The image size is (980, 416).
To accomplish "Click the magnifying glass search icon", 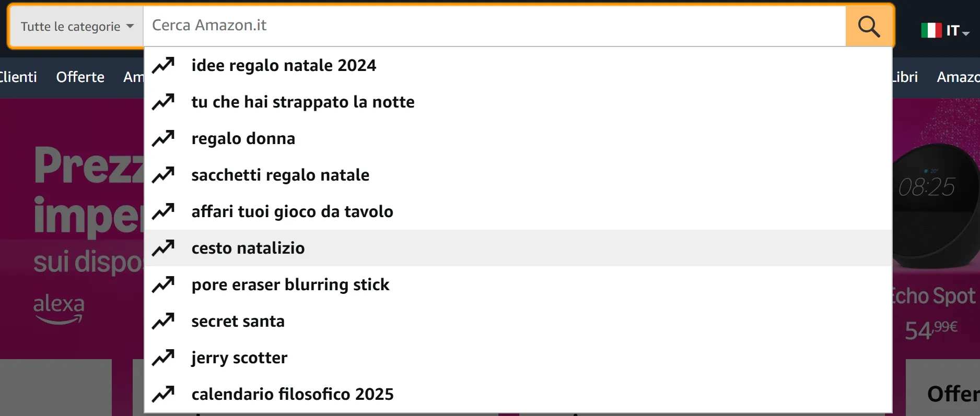I will point(868,26).
